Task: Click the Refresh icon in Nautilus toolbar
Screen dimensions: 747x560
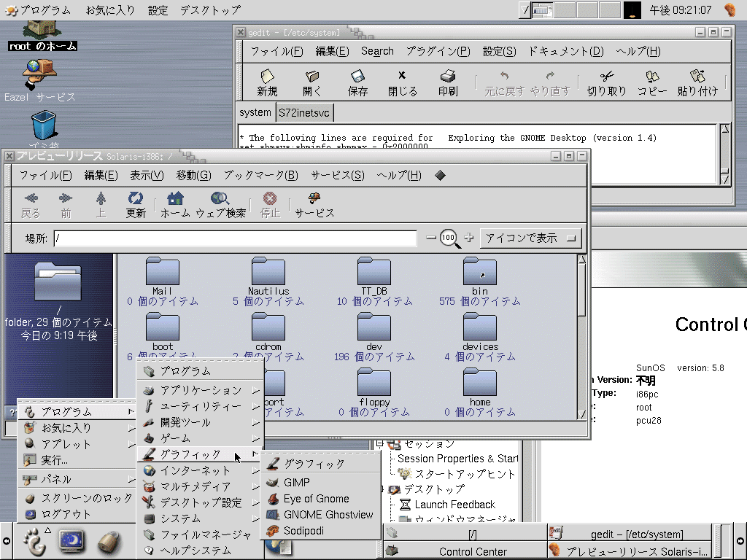Action: [136, 198]
